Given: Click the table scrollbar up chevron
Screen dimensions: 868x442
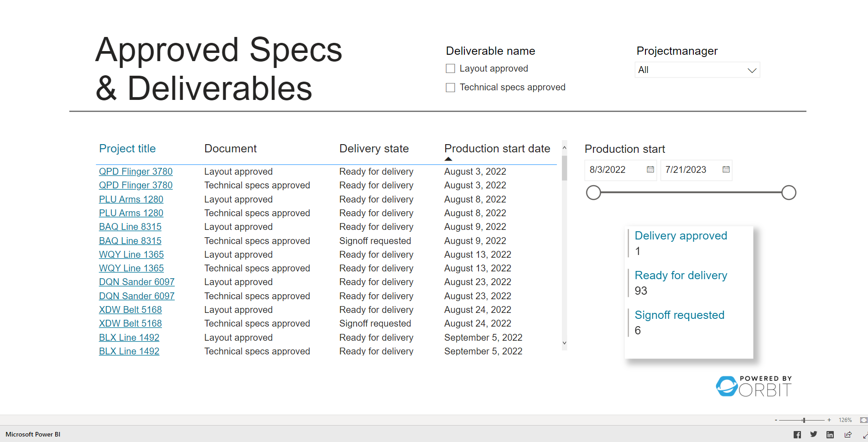Looking at the screenshot, I should point(564,147).
